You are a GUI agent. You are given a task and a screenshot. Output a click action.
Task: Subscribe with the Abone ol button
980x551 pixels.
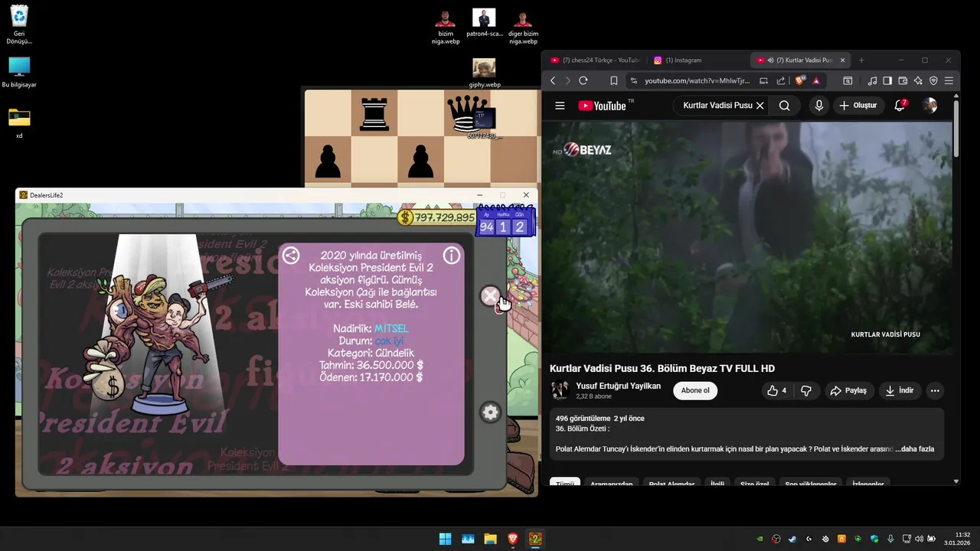(x=695, y=390)
